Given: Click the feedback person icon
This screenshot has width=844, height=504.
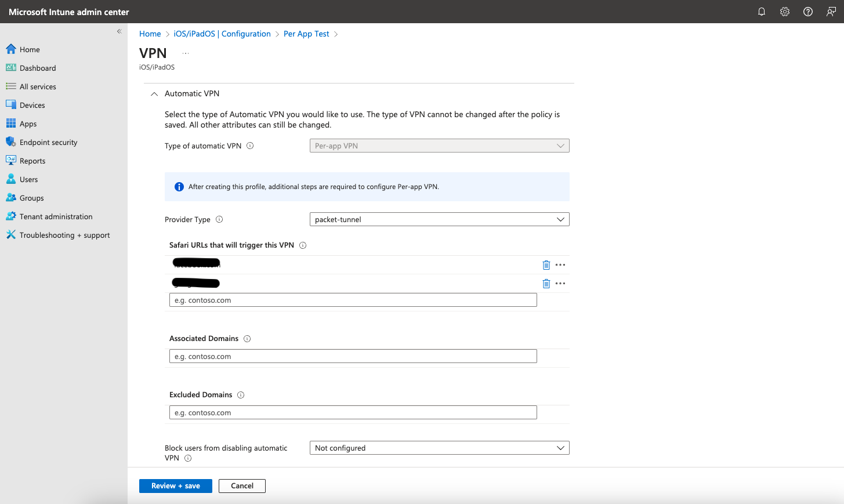Looking at the screenshot, I should tap(831, 12).
